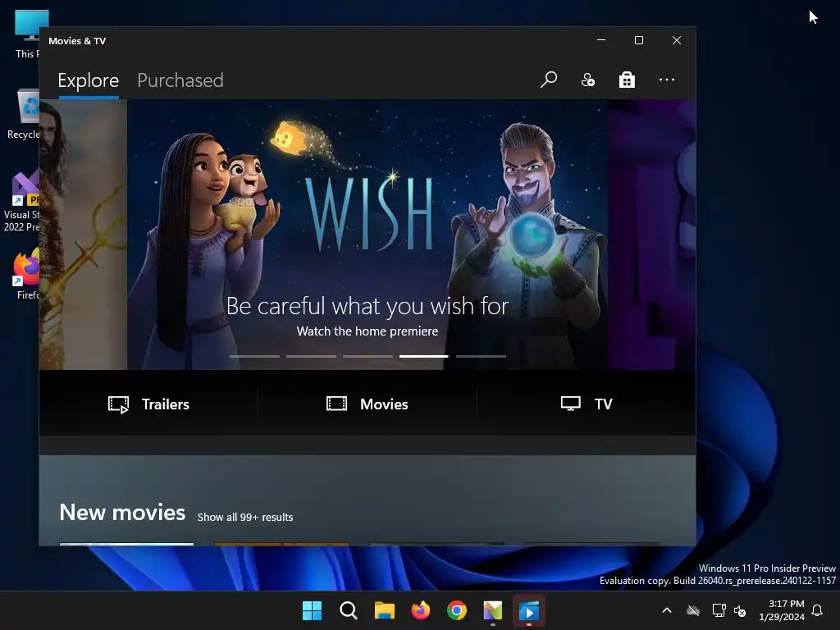The height and width of the screenshot is (630, 840).
Task: Show previous featured banner on left
Action: 83,234
